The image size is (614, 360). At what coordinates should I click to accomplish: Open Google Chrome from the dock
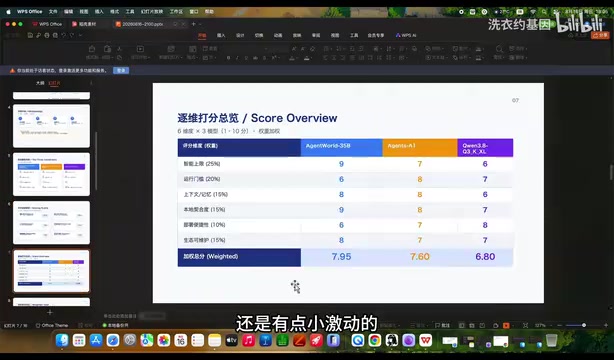[375, 340]
